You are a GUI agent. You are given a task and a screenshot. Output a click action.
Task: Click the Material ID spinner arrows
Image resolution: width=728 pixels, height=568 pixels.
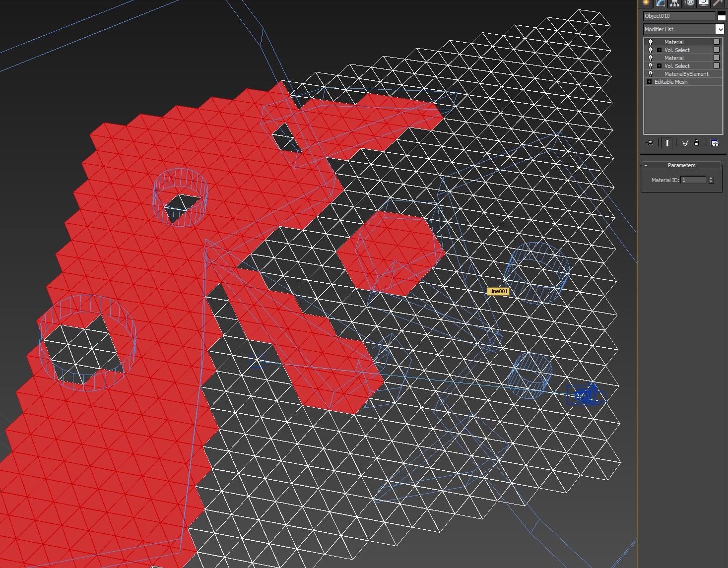click(x=711, y=180)
